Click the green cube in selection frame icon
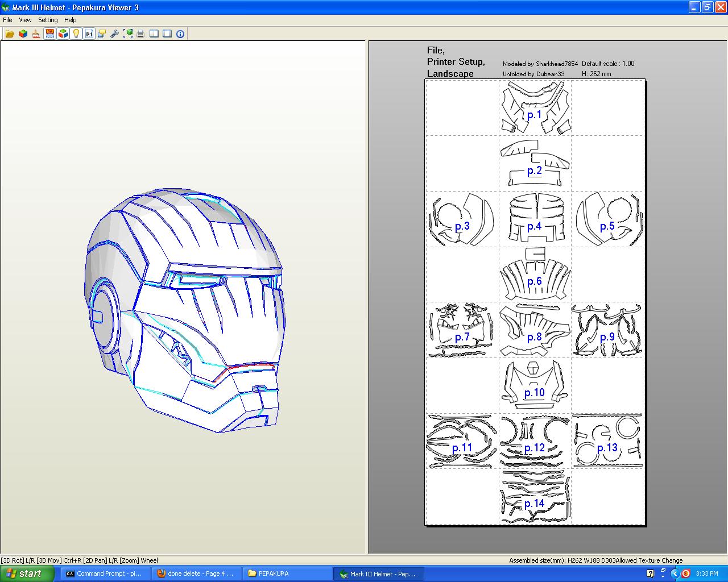Viewport: 728px width, 582px height. [x=128, y=34]
